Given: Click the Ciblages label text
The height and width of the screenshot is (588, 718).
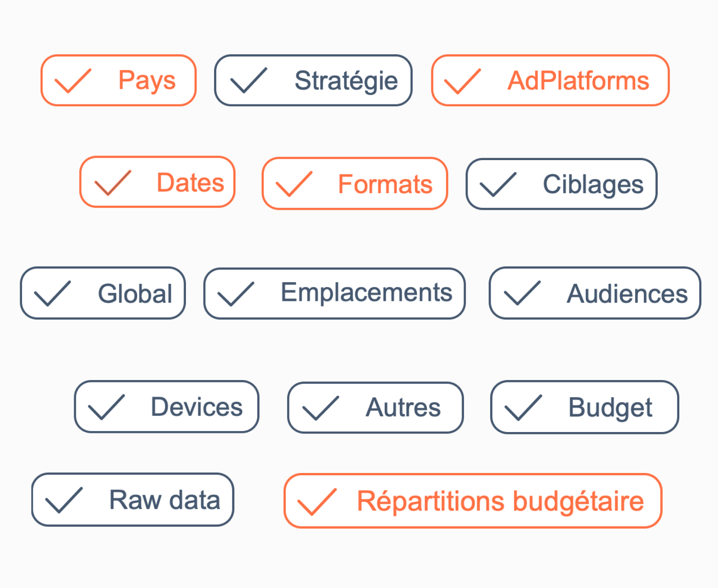Looking at the screenshot, I should [x=593, y=184].
